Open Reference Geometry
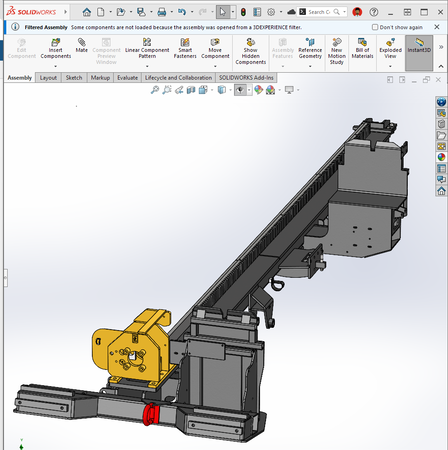The height and width of the screenshot is (450, 448). [x=310, y=48]
